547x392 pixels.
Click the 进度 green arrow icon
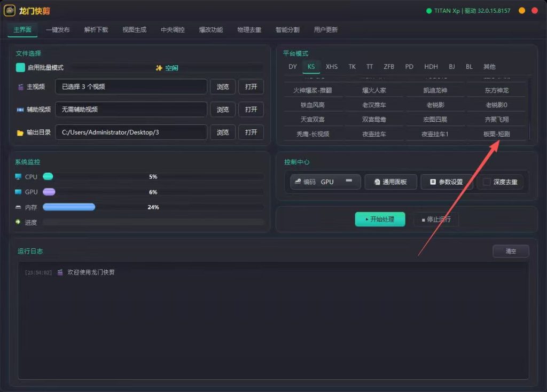click(18, 222)
